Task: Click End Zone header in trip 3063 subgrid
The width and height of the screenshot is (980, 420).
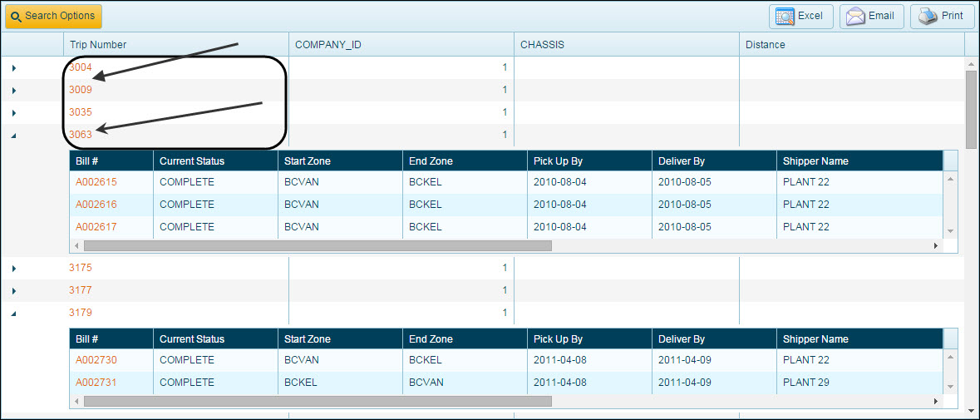Action: [x=465, y=161]
